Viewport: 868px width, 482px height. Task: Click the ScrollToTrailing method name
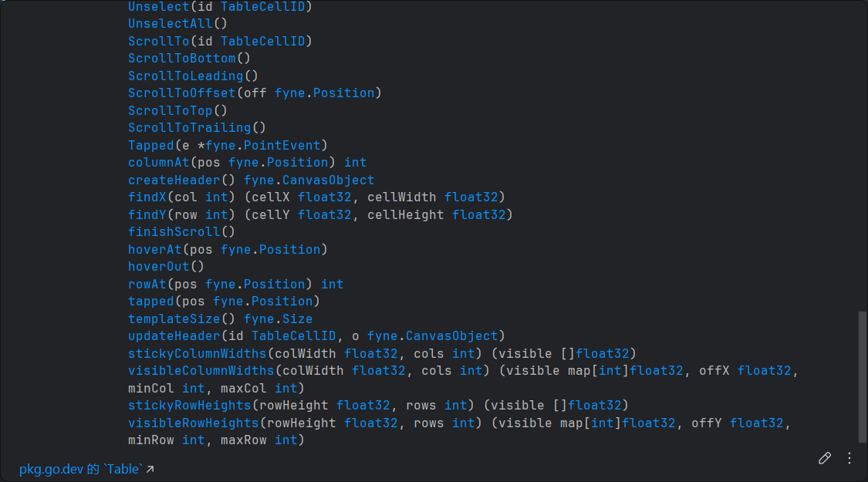click(x=190, y=127)
